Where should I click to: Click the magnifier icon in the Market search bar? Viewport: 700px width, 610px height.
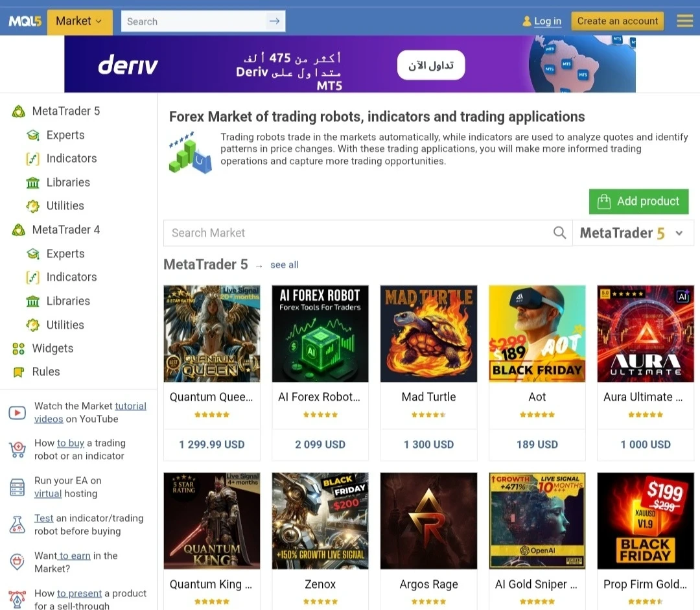click(559, 233)
